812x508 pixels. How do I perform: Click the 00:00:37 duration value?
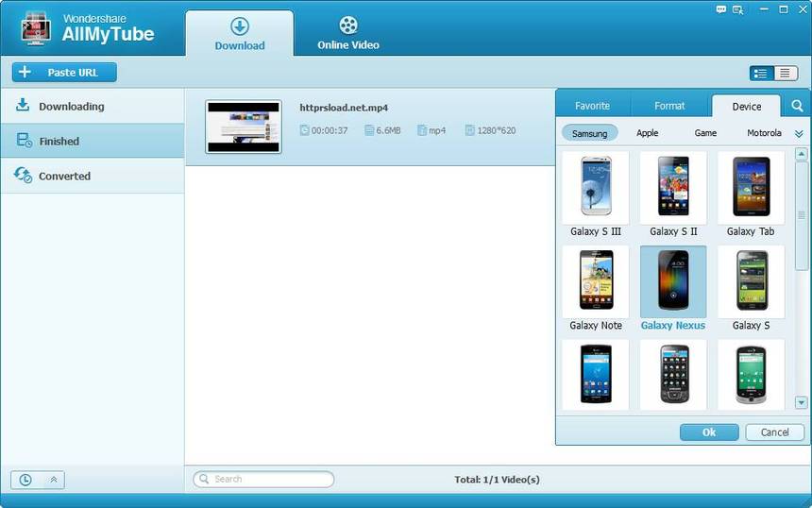point(330,130)
